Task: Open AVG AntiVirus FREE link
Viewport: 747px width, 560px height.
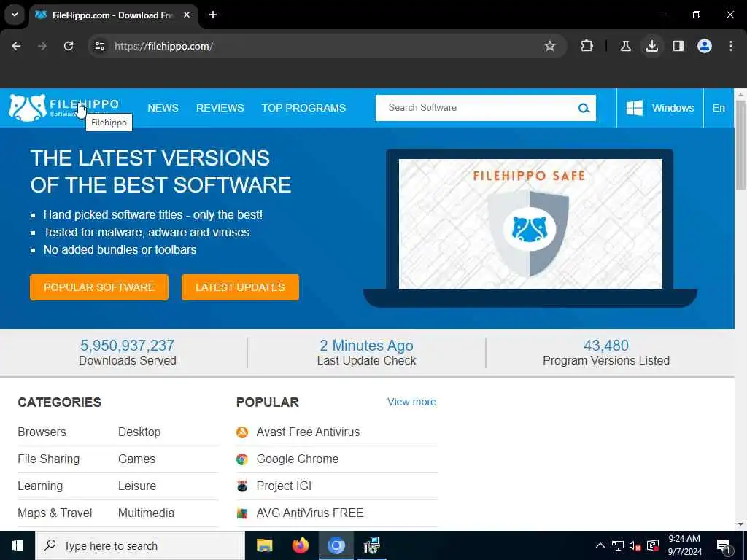Action: point(309,513)
